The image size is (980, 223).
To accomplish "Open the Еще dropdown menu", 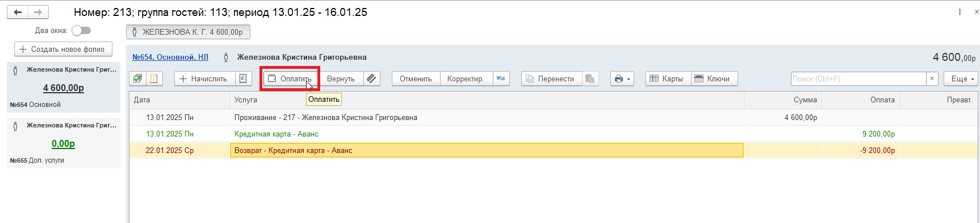I will coord(961,79).
